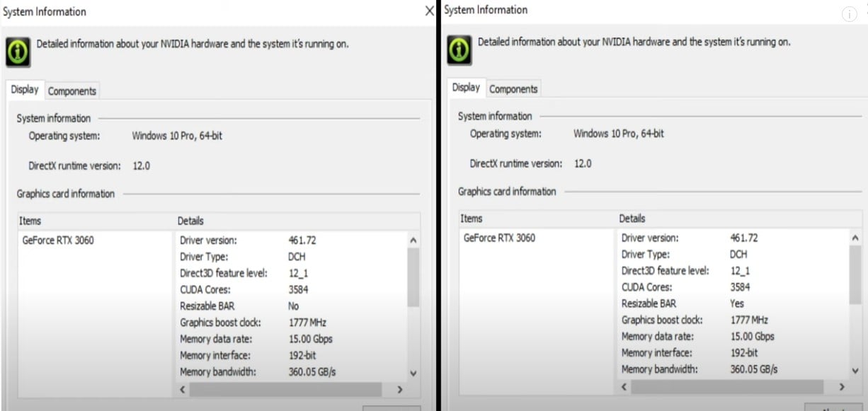Click down arrow of left details vertical scrollbar
Viewport: 868px width, 411px height.
[x=413, y=373]
